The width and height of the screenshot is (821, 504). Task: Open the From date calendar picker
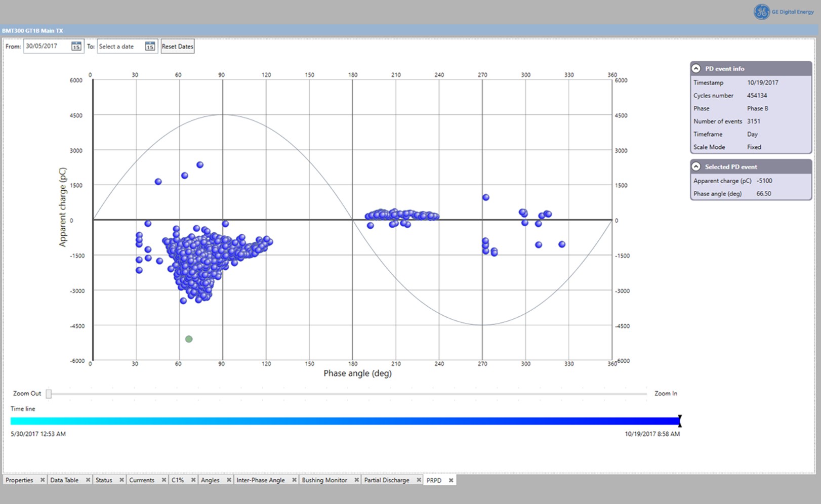(x=76, y=47)
